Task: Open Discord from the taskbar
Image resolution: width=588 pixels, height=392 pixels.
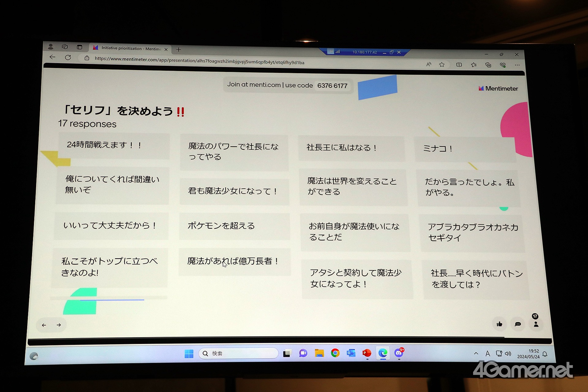Action: [x=399, y=353]
